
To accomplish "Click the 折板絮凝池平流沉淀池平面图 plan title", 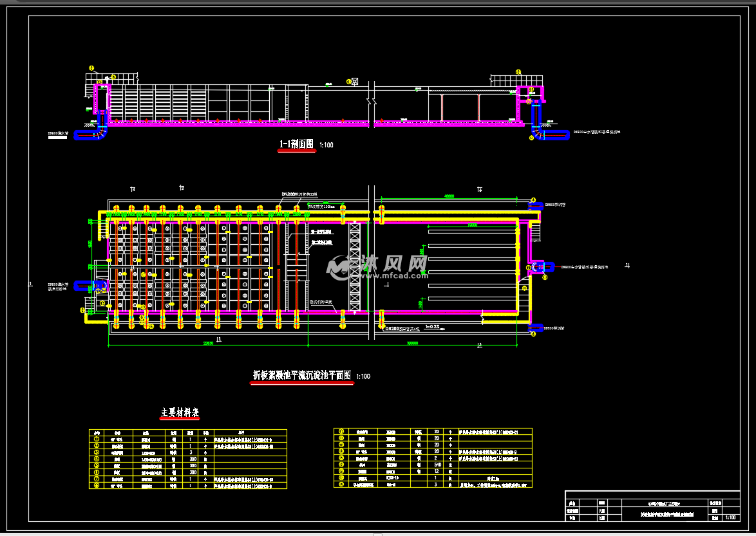I will [301, 375].
